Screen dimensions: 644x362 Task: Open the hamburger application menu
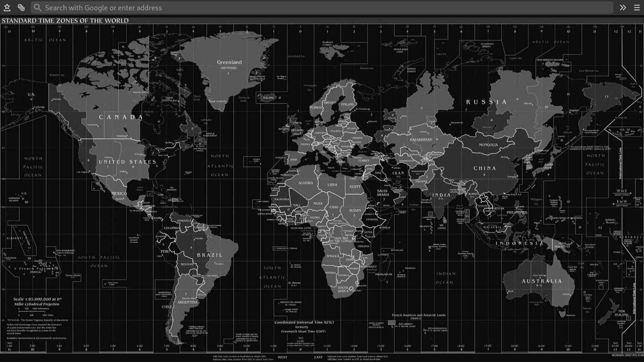[636, 8]
